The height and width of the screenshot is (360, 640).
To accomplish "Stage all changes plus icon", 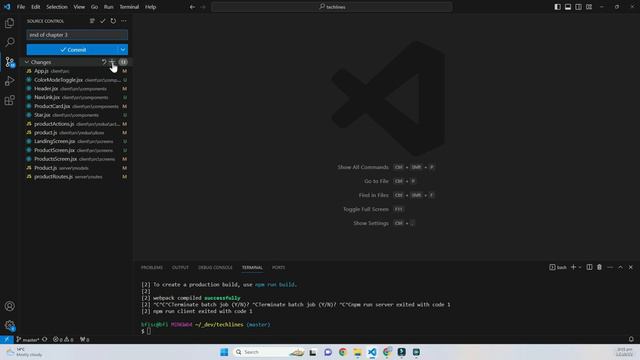I will click(112, 62).
